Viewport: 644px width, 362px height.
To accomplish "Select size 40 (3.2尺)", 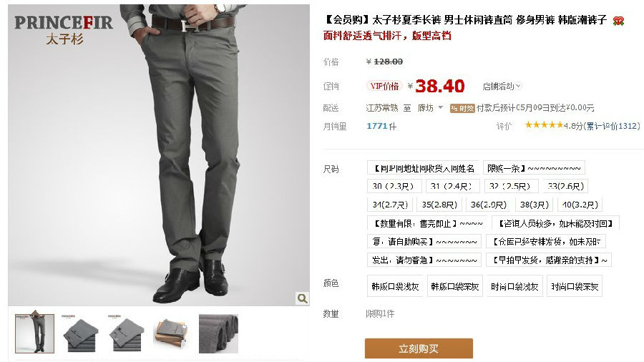I will (x=580, y=205).
